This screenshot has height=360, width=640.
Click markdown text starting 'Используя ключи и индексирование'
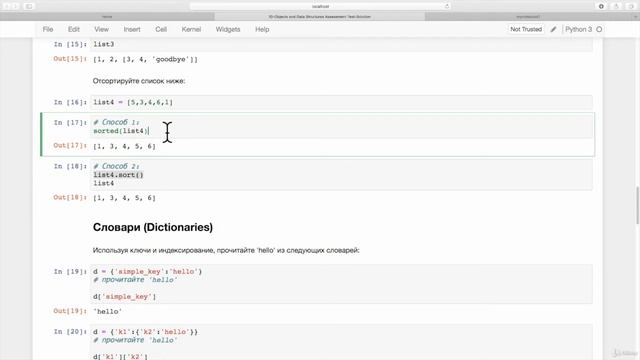tap(226, 250)
